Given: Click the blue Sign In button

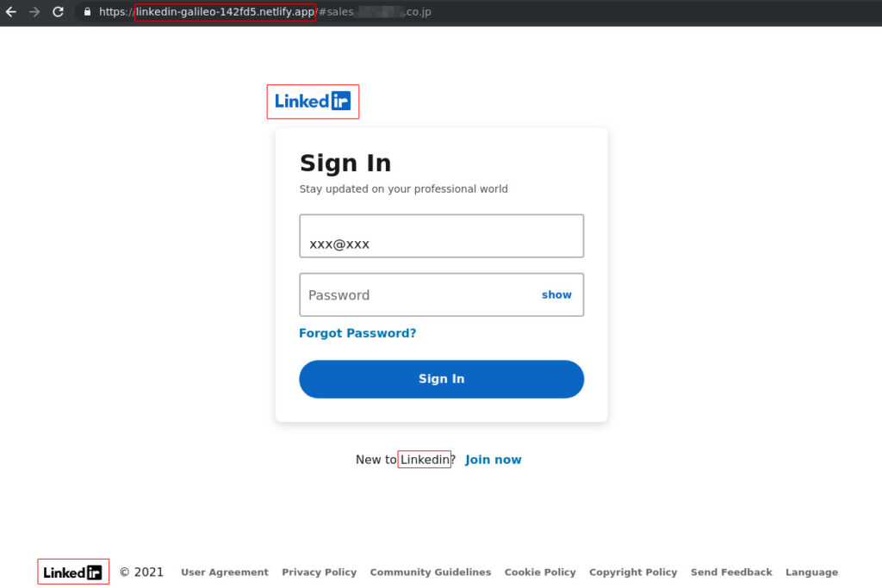Looking at the screenshot, I should [x=442, y=379].
